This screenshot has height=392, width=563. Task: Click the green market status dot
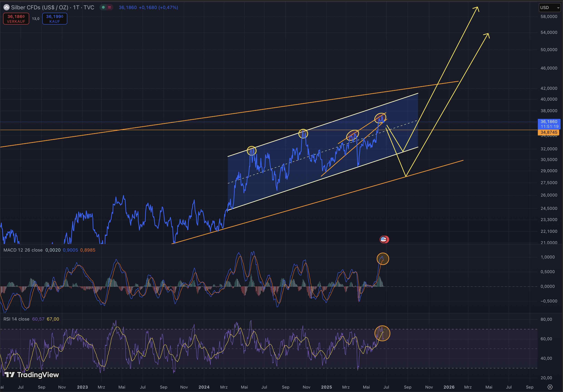pyautogui.click(x=103, y=7)
